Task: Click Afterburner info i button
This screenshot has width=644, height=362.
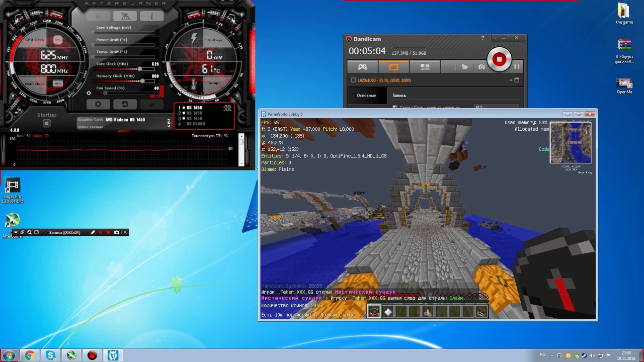Action: [x=151, y=17]
